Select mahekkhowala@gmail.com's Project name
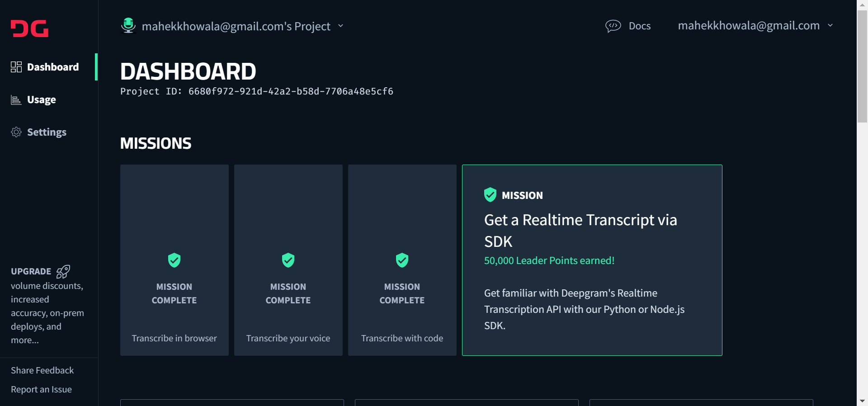 236,26
